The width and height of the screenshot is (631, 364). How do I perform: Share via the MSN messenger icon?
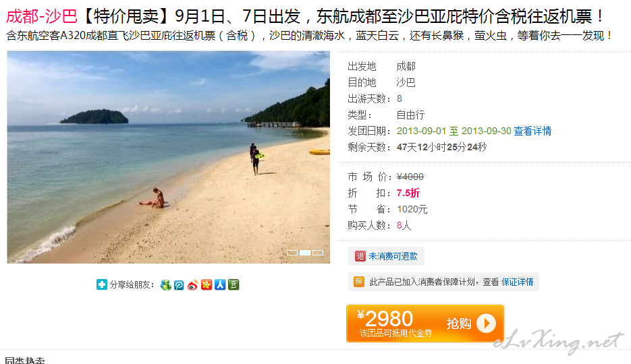[x=166, y=285]
